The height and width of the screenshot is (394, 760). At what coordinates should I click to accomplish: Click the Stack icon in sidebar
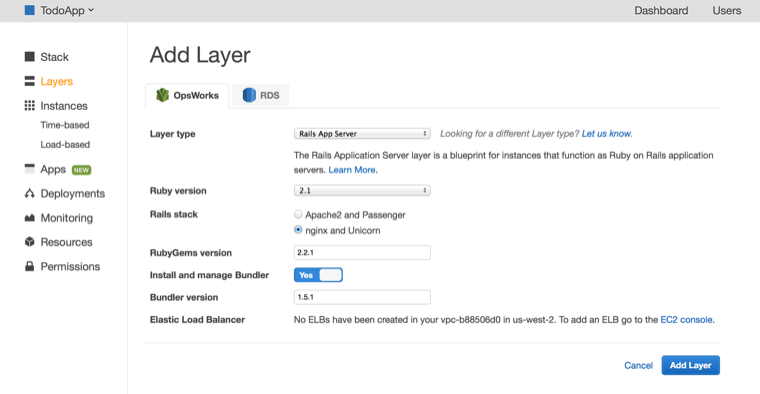pyautogui.click(x=30, y=57)
